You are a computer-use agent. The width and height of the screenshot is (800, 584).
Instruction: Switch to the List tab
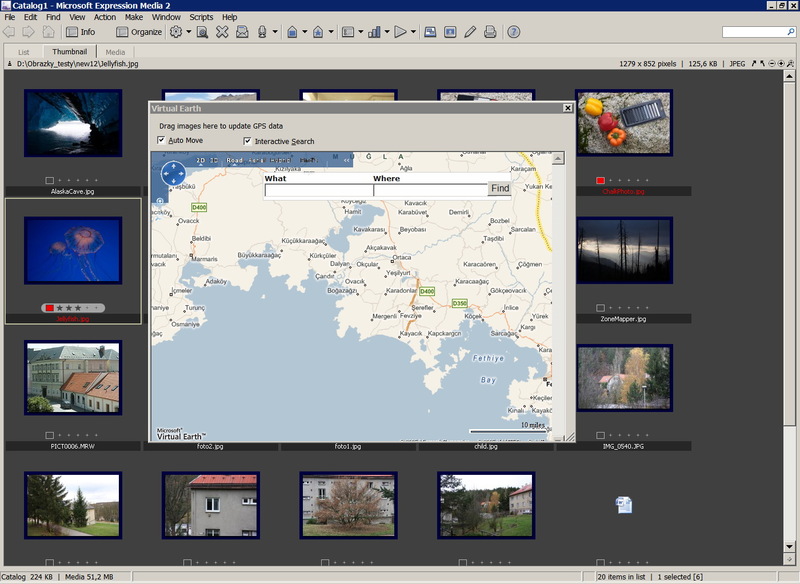(23, 52)
